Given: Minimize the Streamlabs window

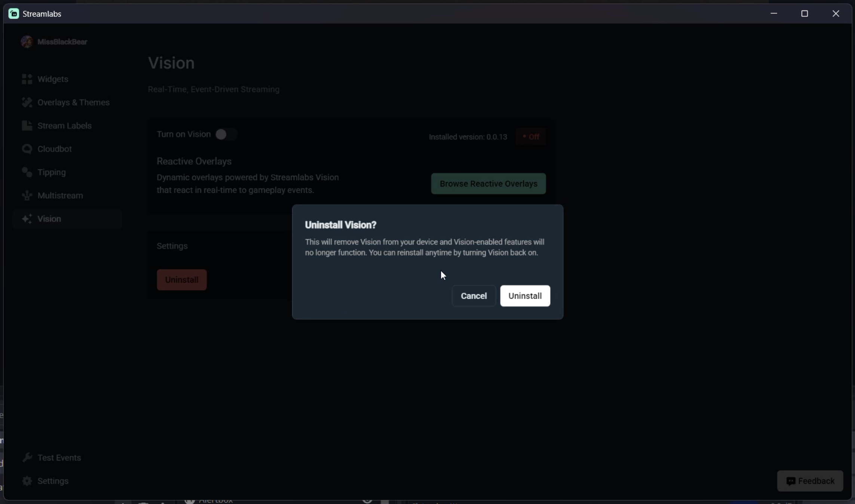Looking at the screenshot, I should point(774,14).
